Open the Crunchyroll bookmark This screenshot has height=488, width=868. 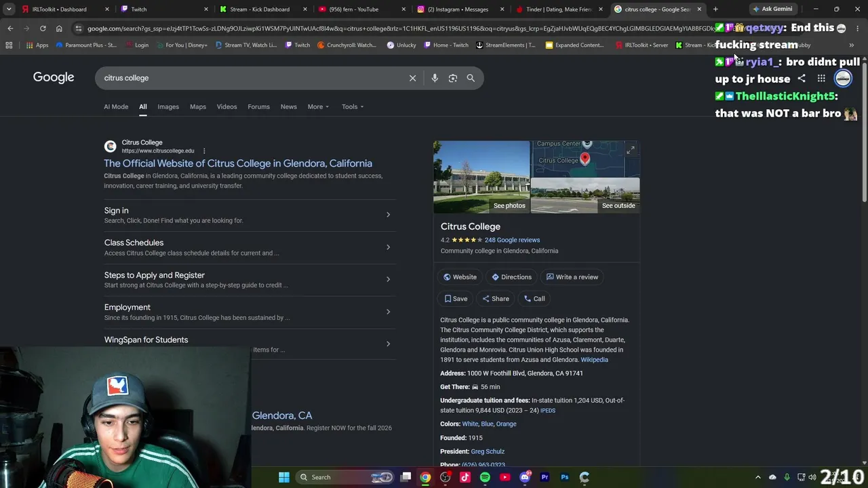(x=346, y=45)
